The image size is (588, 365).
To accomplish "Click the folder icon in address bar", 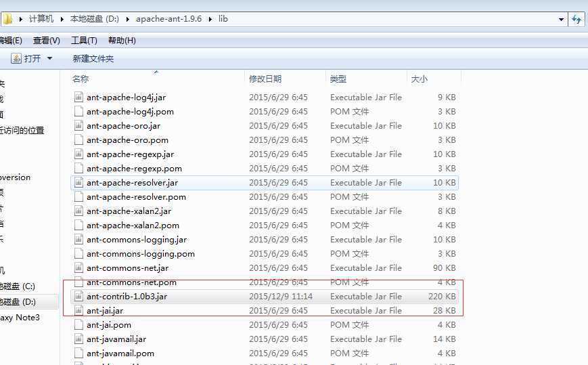I will tap(7, 19).
